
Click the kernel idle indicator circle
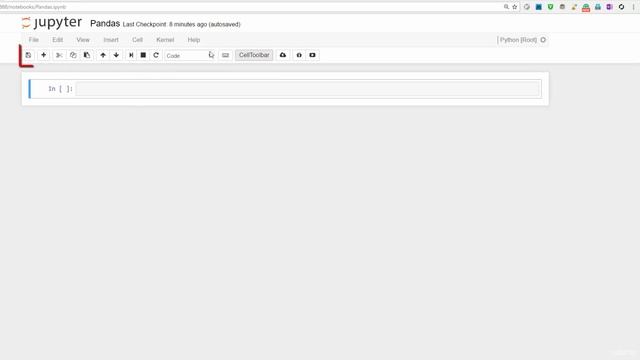point(543,40)
